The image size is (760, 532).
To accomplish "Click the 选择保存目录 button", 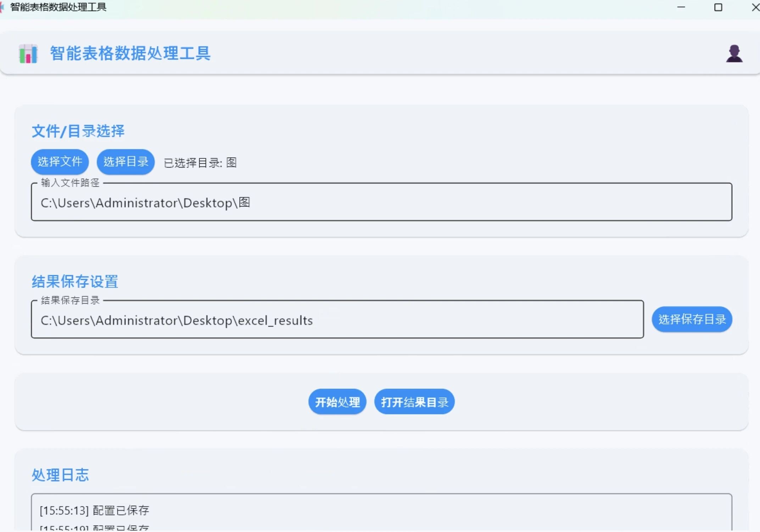I will point(692,319).
